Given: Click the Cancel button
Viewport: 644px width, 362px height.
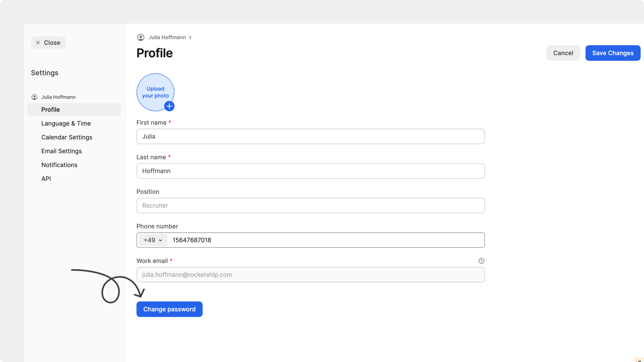Looking at the screenshot, I should click(x=563, y=53).
